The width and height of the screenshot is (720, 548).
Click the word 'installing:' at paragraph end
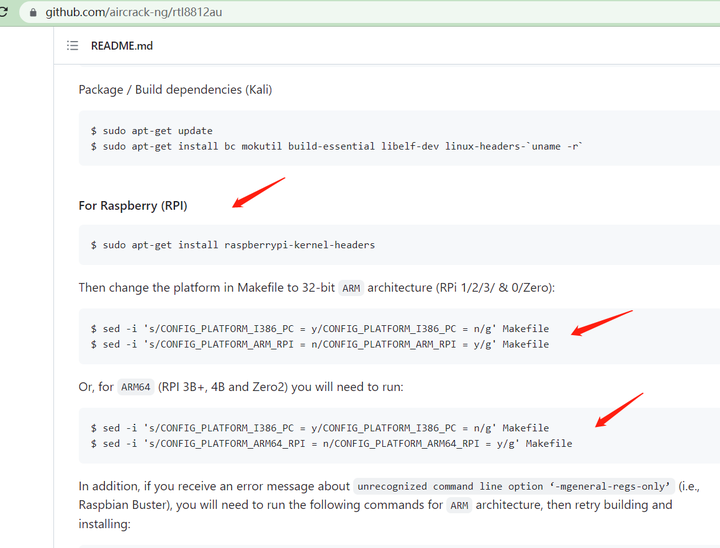coord(105,524)
